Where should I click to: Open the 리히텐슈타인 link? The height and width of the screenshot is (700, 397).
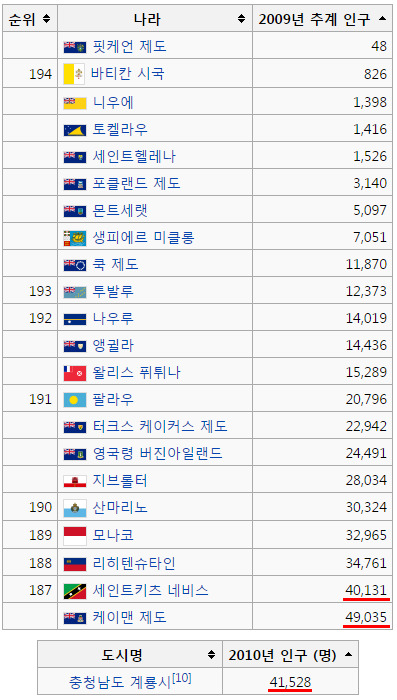click(x=134, y=563)
